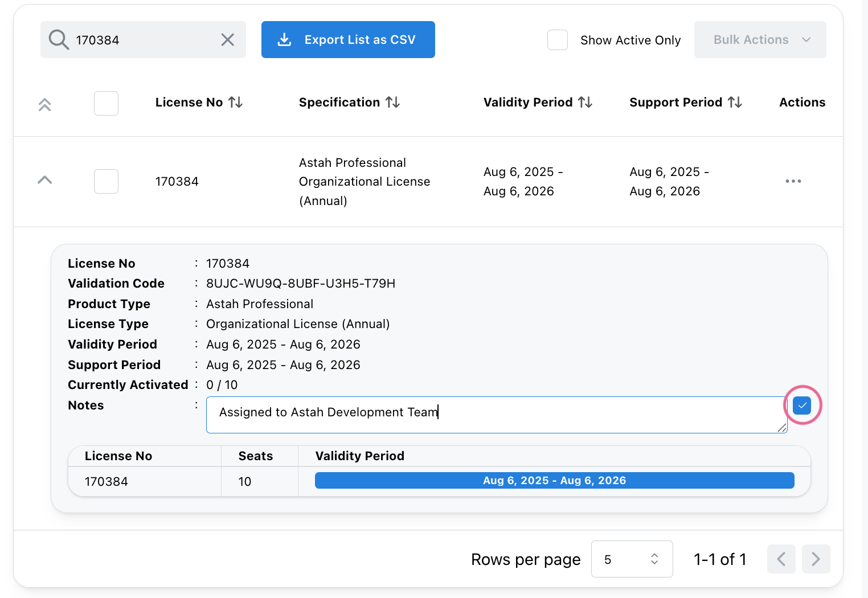The height and width of the screenshot is (598, 868).
Task: Export List as CSV
Action: [348, 40]
